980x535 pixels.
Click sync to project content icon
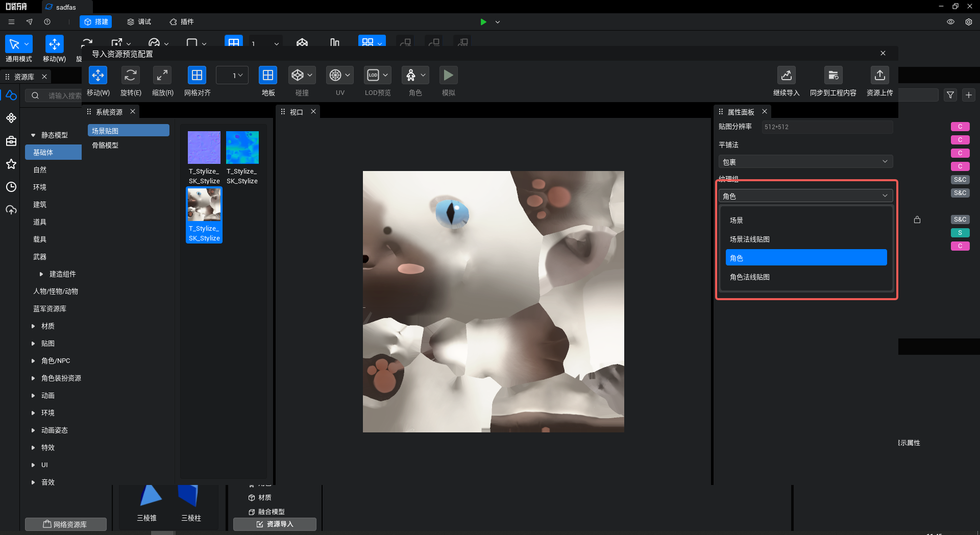tap(834, 76)
